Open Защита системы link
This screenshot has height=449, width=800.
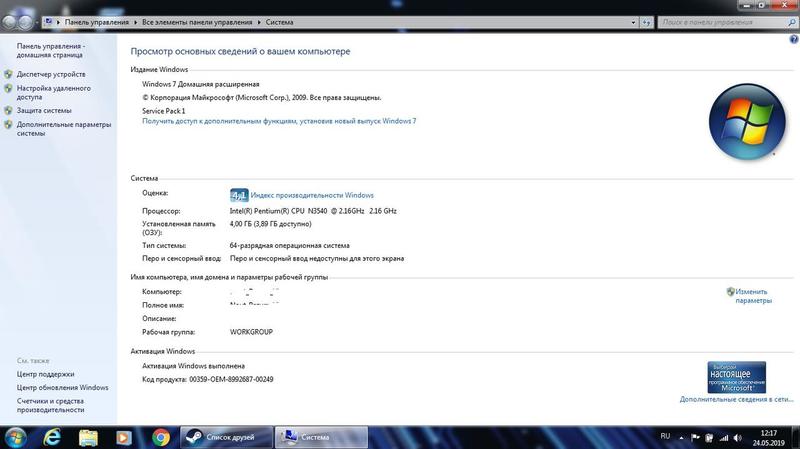click(x=44, y=110)
